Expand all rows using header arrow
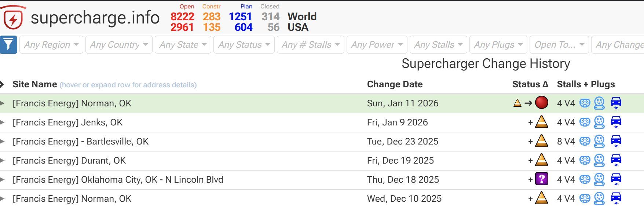This screenshot has height=212, width=644. point(2,84)
